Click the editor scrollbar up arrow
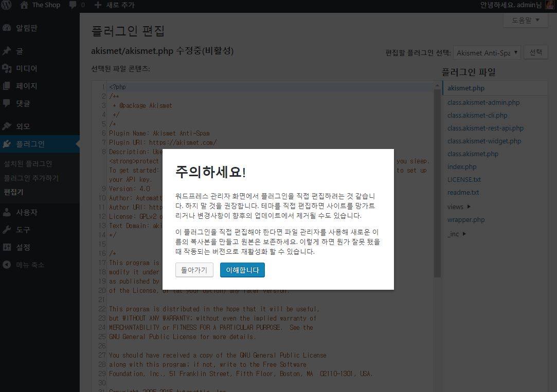This screenshot has width=557, height=392. [x=437, y=85]
